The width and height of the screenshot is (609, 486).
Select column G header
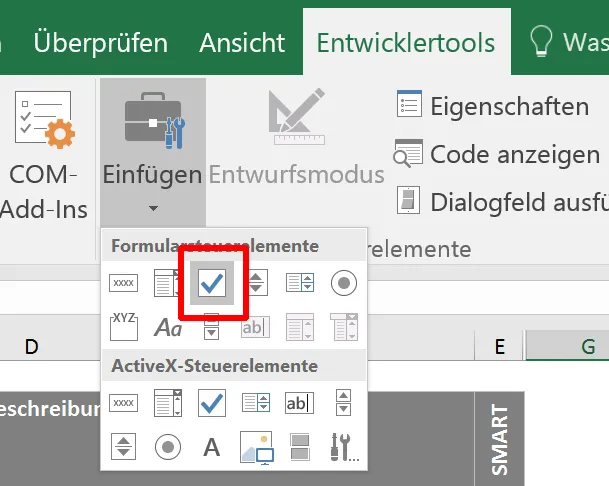(568, 346)
